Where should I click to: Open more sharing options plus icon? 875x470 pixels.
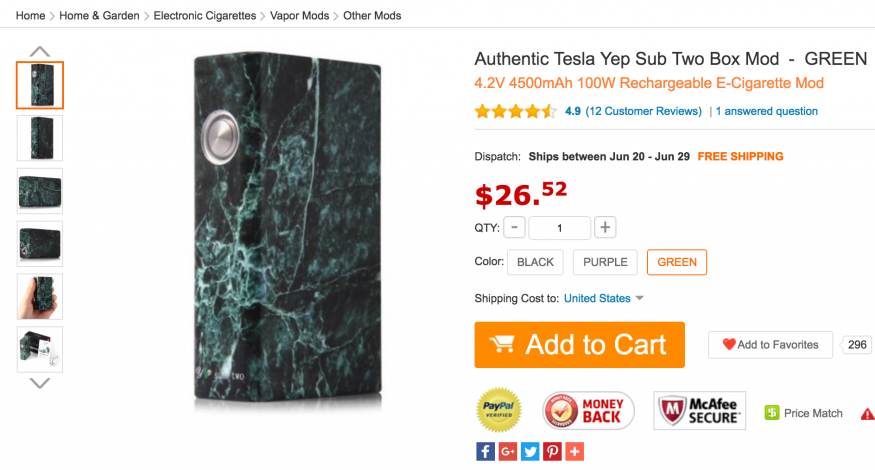click(x=574, y=451)
